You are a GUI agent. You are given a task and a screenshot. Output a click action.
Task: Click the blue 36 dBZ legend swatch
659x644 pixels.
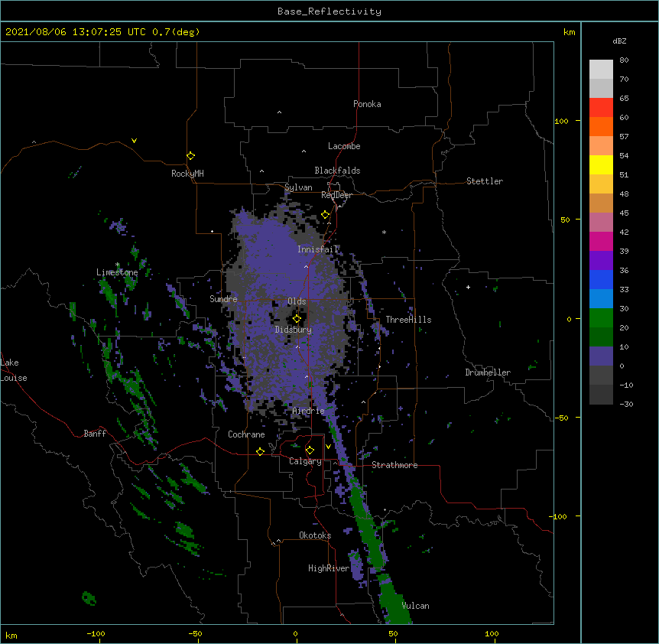pos(601,279)
